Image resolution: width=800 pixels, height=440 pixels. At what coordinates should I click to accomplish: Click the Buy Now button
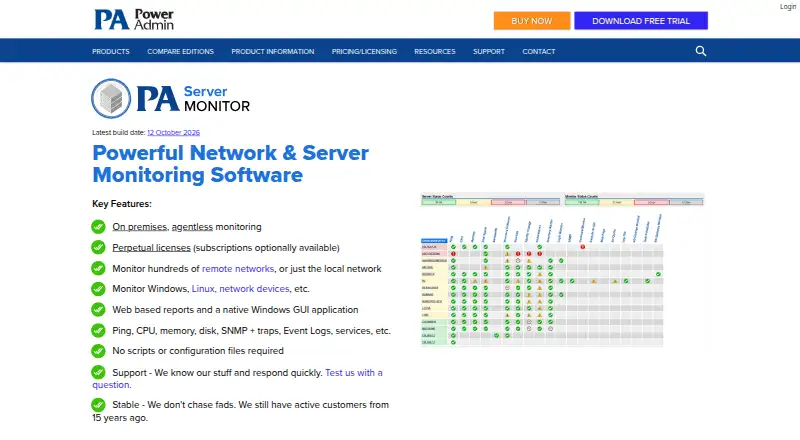coord(532,21)
